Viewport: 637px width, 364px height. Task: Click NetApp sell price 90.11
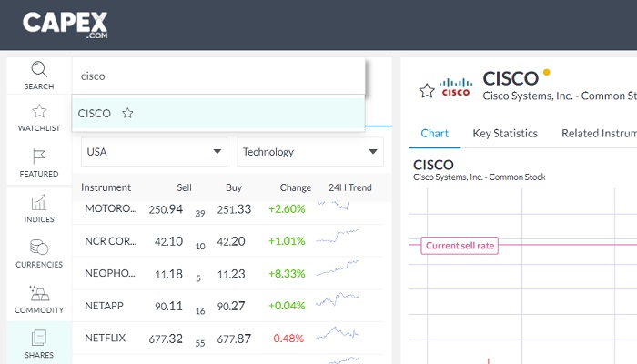[168, 306]
